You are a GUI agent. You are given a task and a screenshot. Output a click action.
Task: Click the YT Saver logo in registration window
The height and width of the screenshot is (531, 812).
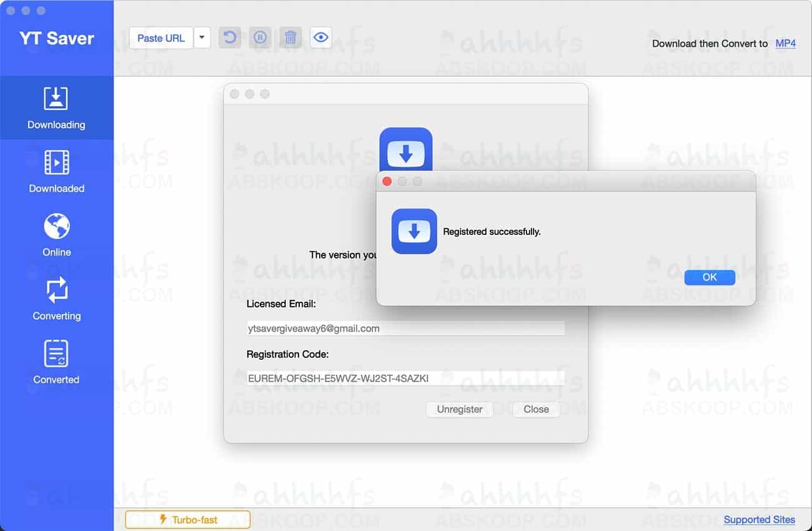[x=406, y=150]
